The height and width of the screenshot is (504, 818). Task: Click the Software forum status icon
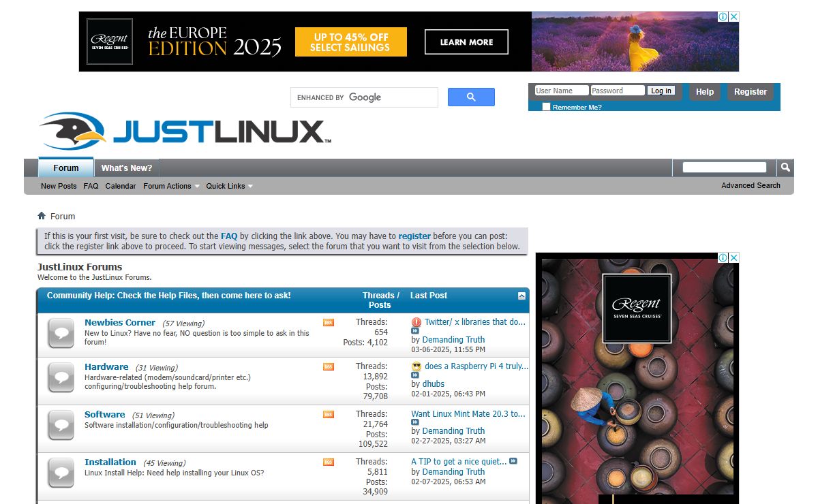pyautogui.click(x=61, y=425)
